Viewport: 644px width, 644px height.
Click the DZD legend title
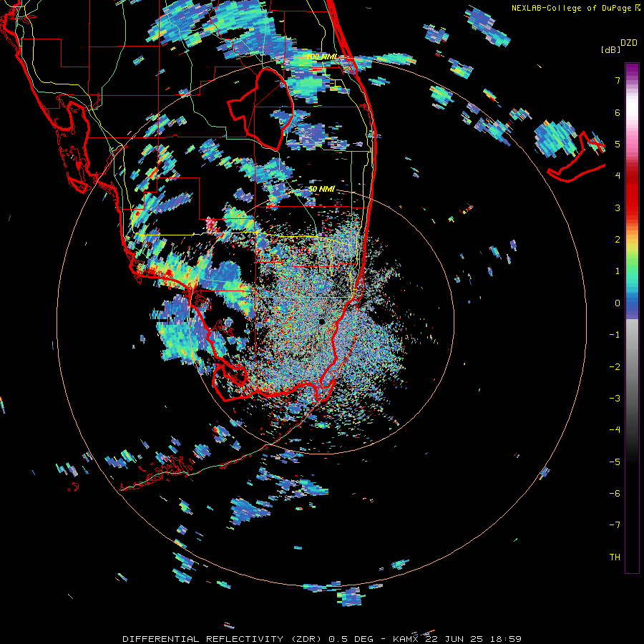(629, 43)
